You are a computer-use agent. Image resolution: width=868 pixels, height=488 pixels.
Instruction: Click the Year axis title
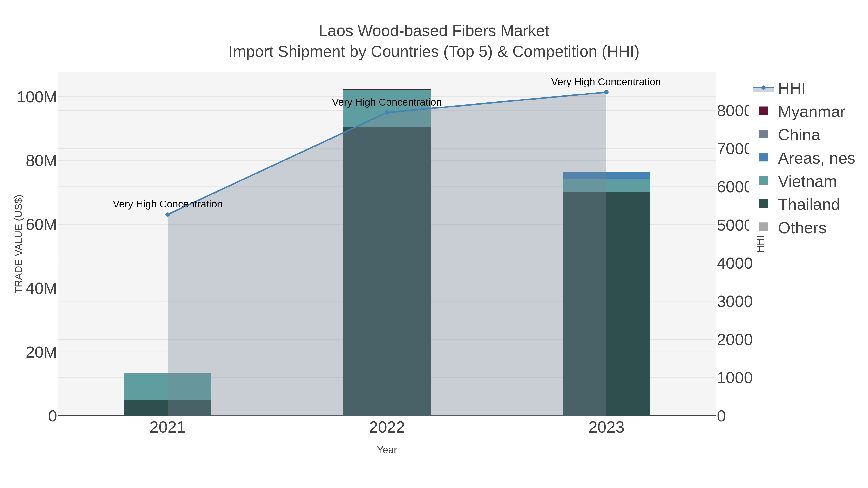pyautogui.click(x=387, y=450)
